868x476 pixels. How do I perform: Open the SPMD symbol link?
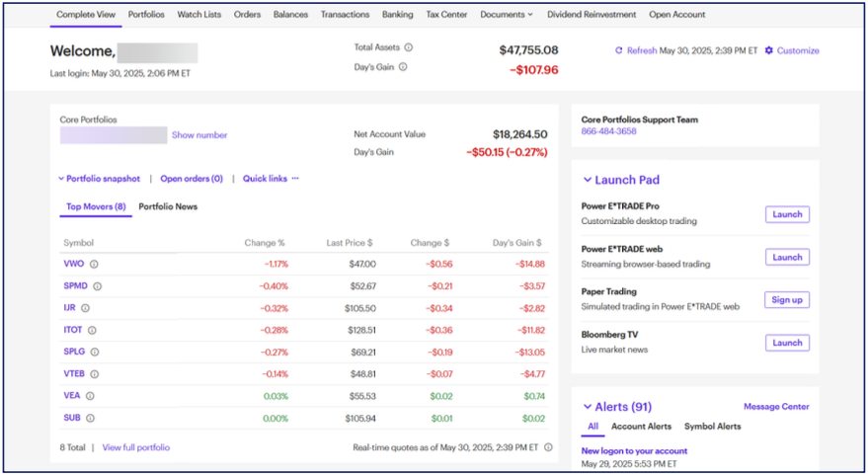(x=75, y=285)
